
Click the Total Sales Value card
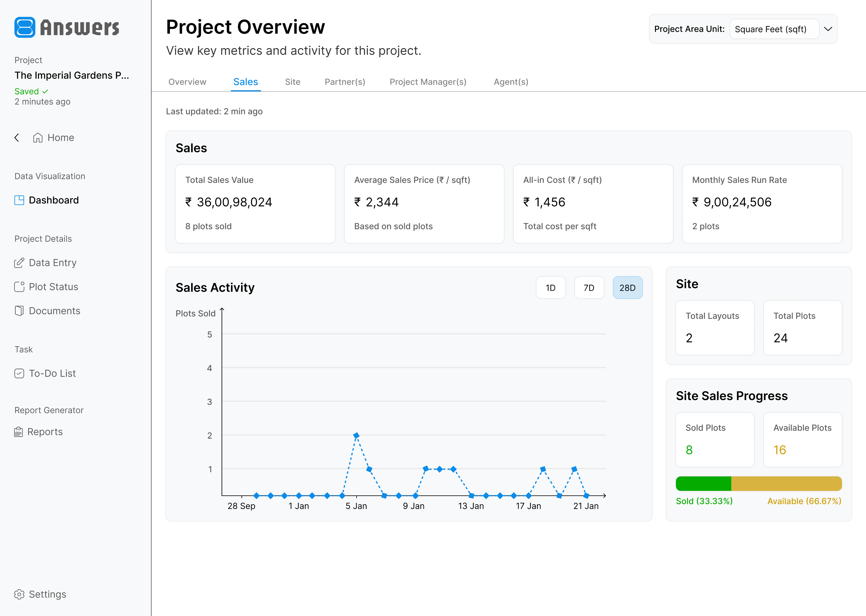255,204
